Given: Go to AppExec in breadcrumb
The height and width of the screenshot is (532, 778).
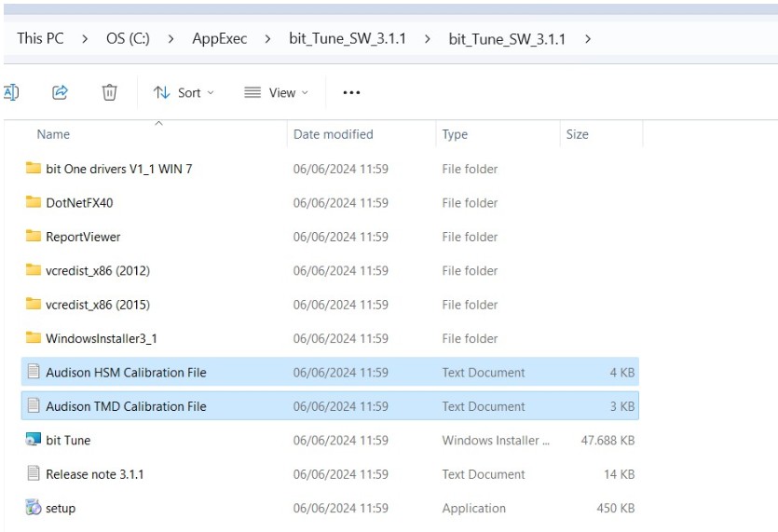Looking at the screenshot, I should [x=219, y=39].
